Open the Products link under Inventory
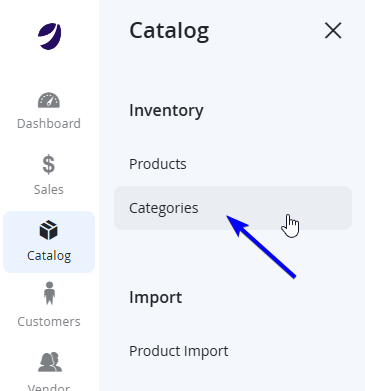365x391 pixels. click(158, 164)
